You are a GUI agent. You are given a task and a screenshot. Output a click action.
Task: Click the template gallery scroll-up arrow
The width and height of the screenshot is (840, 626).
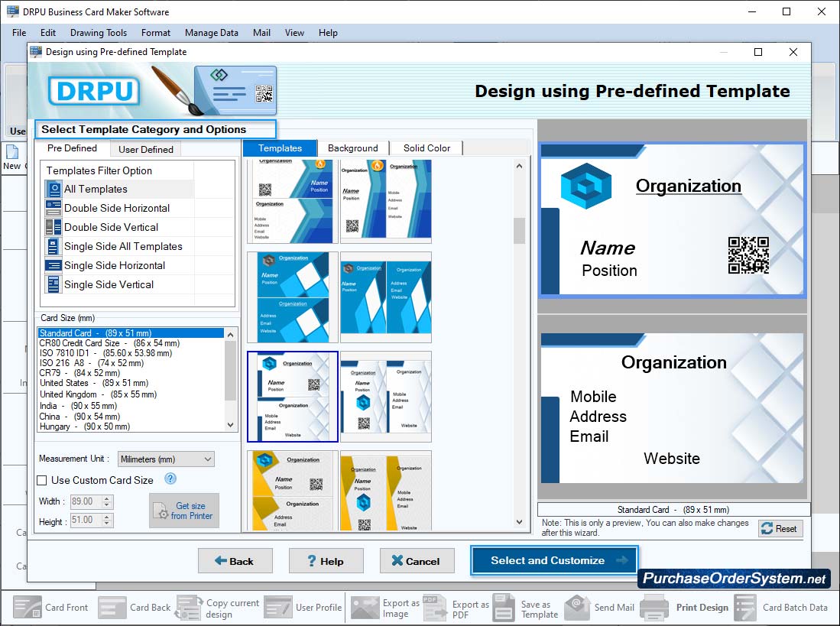point(519,166)
